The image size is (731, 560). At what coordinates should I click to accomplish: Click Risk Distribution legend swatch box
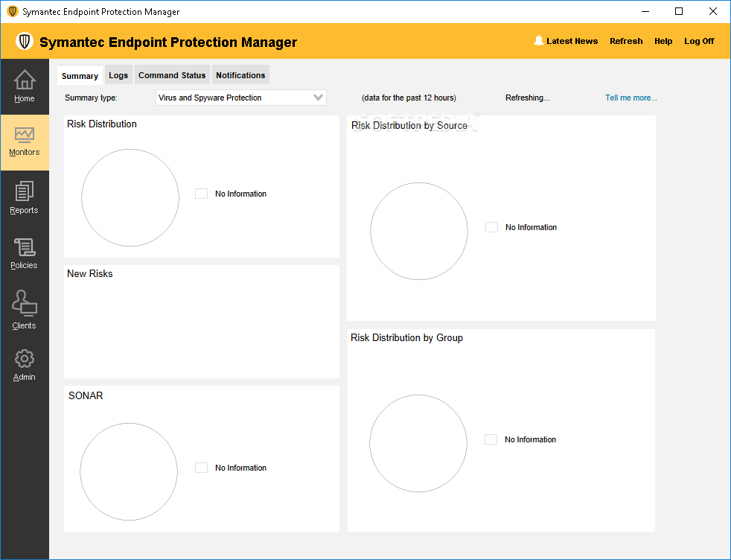201,194
